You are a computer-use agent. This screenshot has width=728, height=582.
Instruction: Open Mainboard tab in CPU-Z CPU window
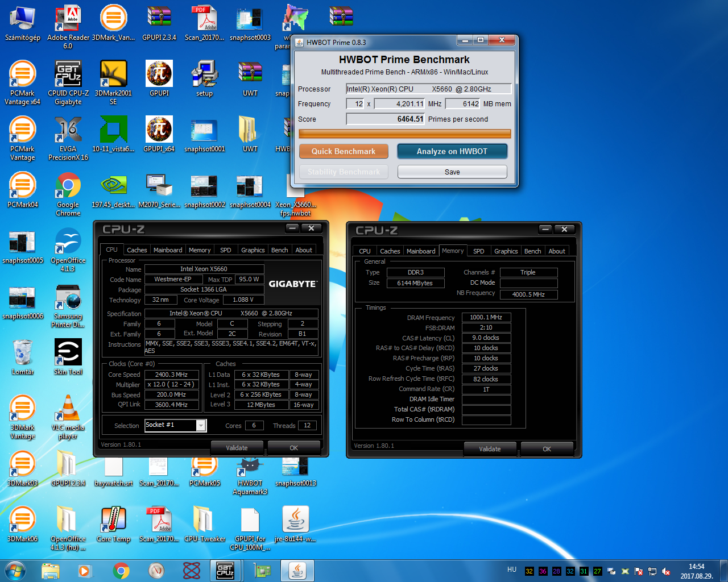pyautogui.click(x=168, y=250)
